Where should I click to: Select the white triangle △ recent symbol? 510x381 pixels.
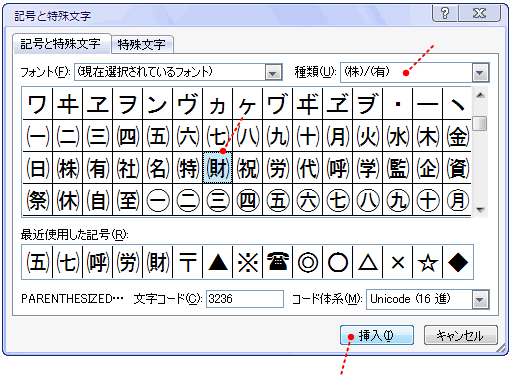(x=368, y=262)
